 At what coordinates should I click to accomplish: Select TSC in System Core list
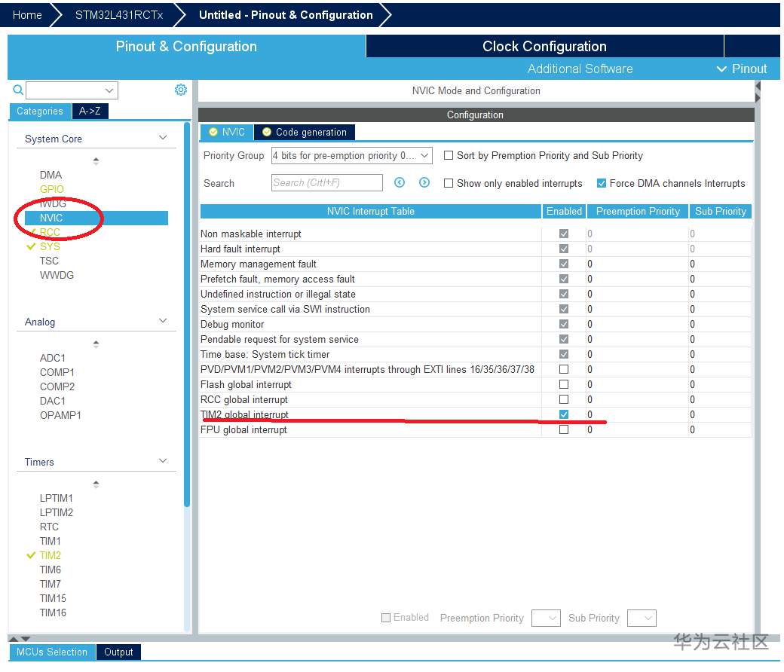coord(49,261)
